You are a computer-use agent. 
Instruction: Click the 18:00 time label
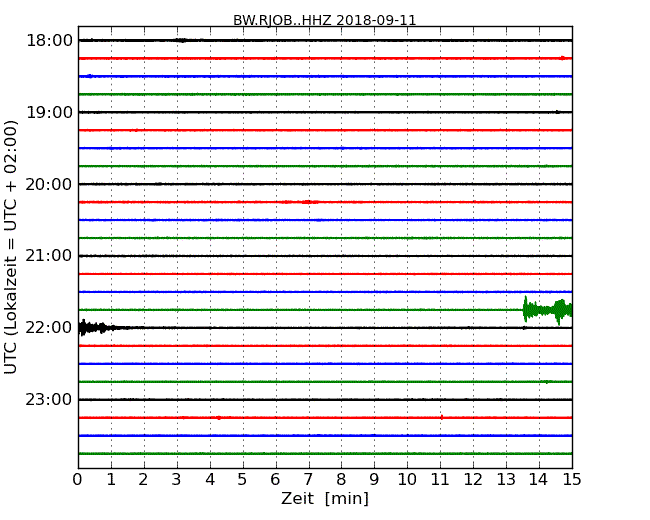[x=49, y=41]
